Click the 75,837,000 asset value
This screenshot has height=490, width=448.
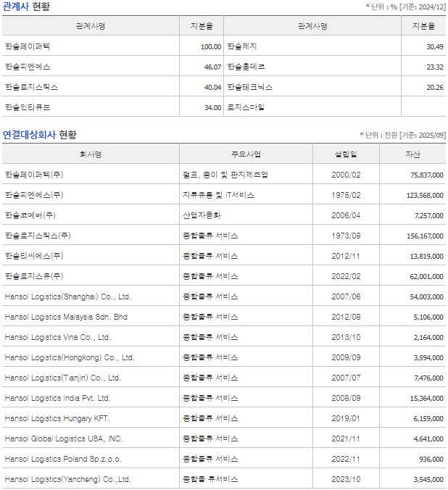(x=427, y=175)
